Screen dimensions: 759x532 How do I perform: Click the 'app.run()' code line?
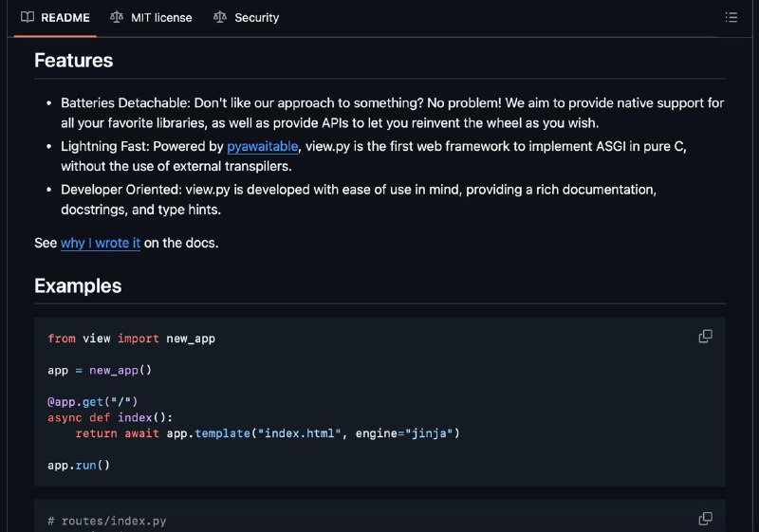(79, 466)
